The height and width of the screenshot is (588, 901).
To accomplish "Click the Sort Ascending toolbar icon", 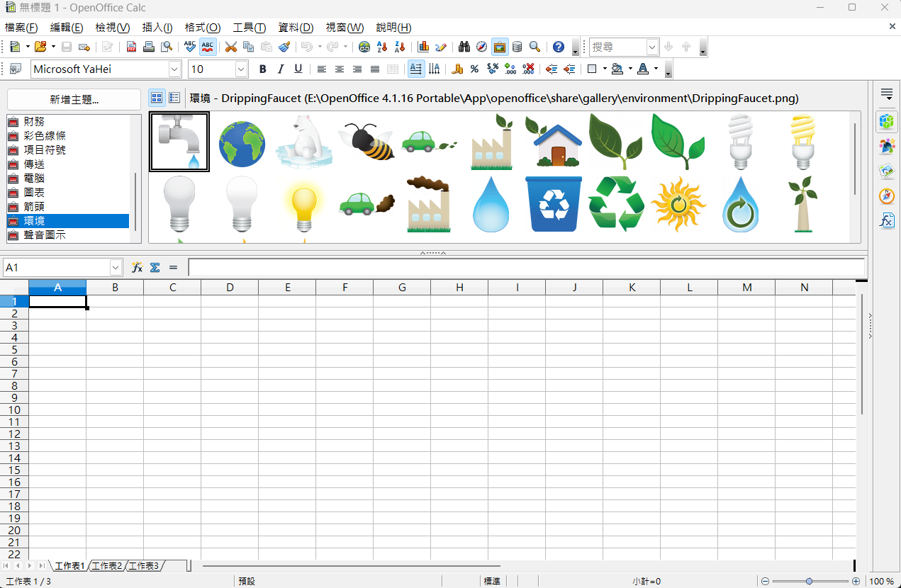I will tap(382, 47).
